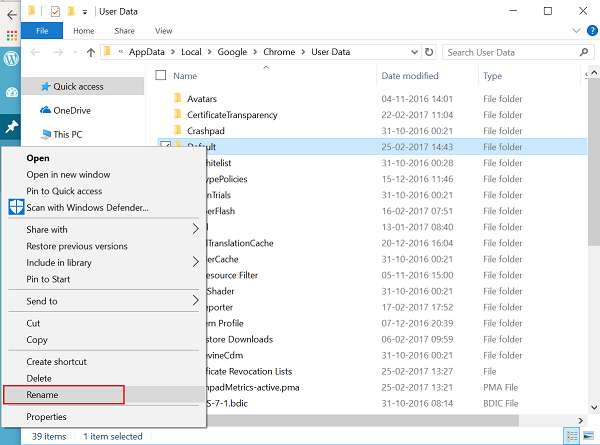The image size is (600, 445).
Task: Open the View ribbon tab
Action: point(163,31)
